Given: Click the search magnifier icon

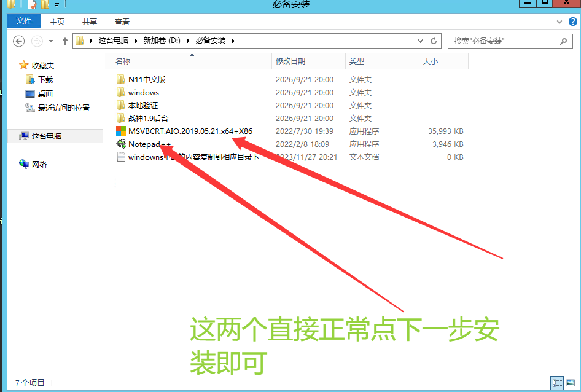Looking at the screenshot, I should click(564, 41).
